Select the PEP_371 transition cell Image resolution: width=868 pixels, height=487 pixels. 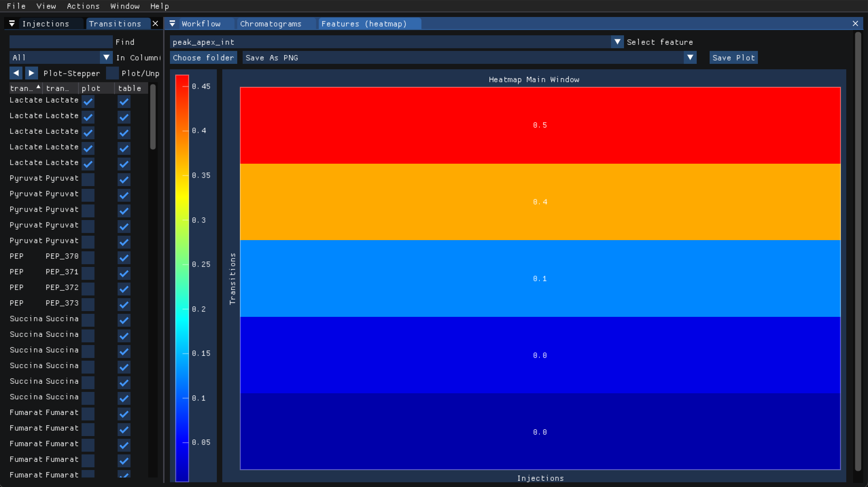tap(62, 272)
